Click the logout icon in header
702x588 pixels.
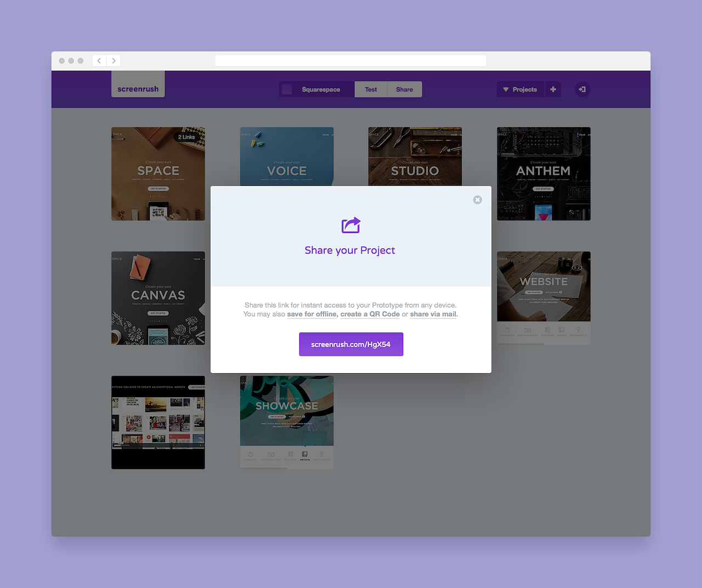(582, 89)
